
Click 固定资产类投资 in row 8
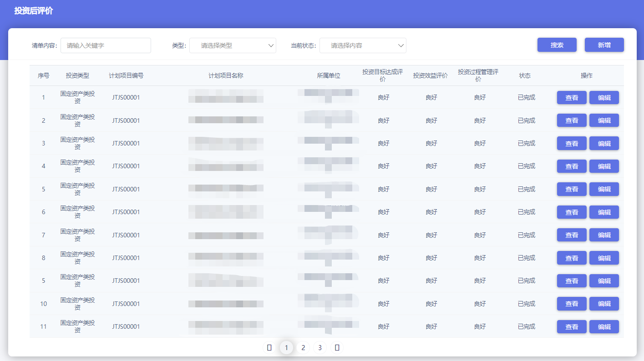pos(77,258)
